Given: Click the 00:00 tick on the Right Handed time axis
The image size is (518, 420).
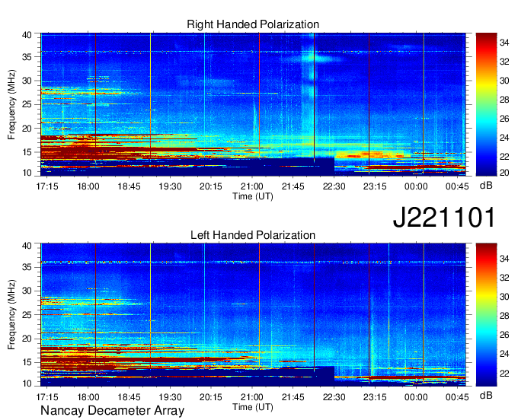Looking at the screenshot, I should 416,186.
